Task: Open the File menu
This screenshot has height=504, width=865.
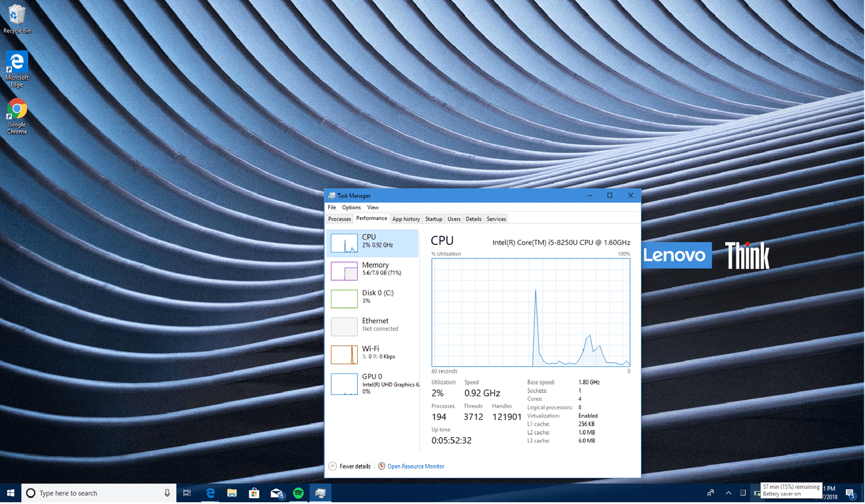Action: coord(332,207)
